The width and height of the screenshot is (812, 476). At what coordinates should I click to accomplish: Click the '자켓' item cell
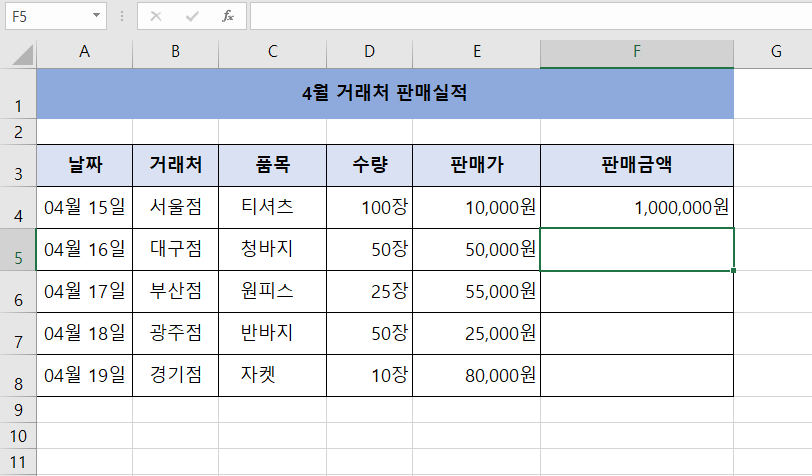pyautogui.click(x=272, y=376)
